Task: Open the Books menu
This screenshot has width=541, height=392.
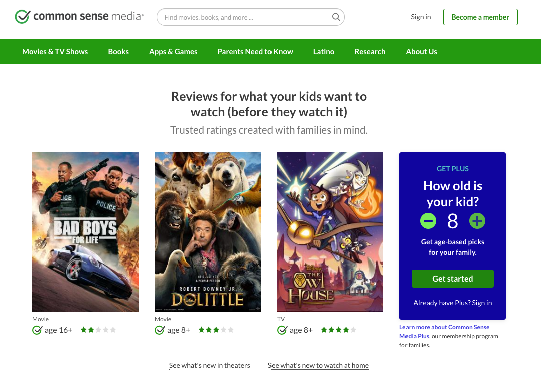Action: 118,51
